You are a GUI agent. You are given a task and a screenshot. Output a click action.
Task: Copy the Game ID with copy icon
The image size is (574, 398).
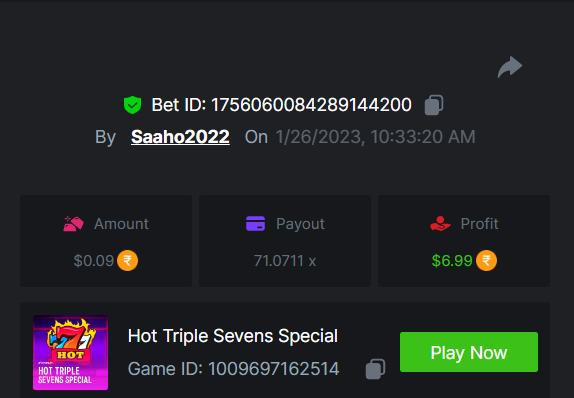pos(375,369)
